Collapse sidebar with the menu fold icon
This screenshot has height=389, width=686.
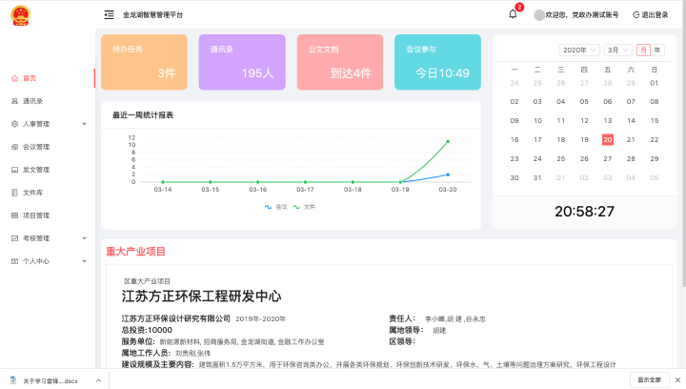click(109, 15)
